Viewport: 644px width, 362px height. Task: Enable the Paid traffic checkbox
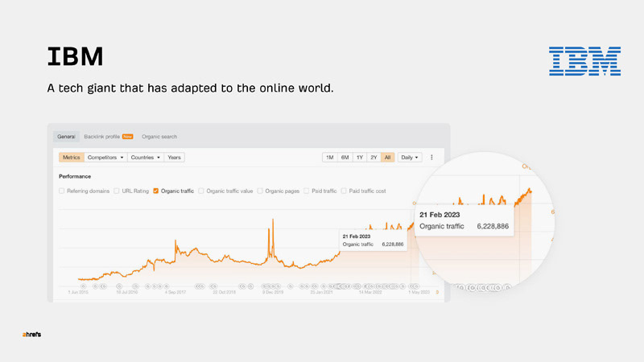[307, 191]
